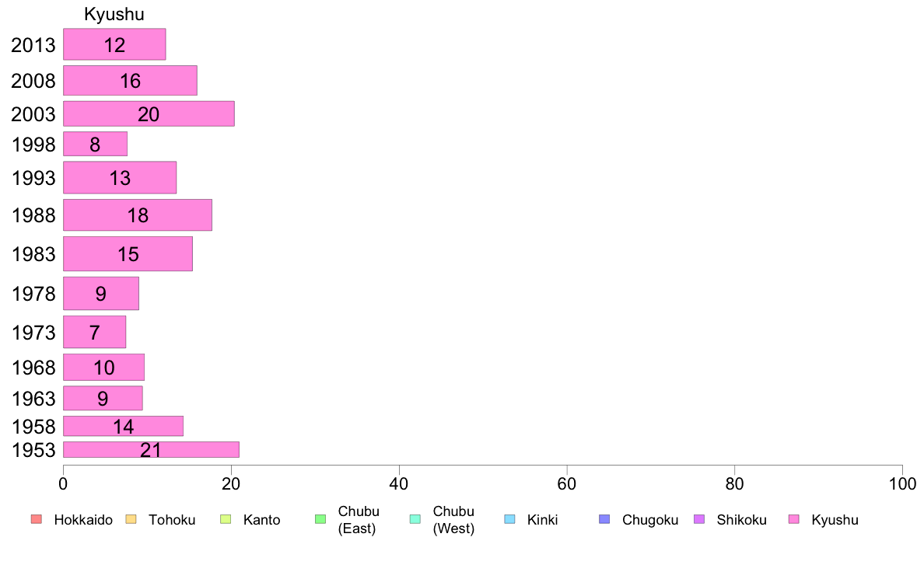Screen dimensions: 924x572
Task: Click the 1953 bar showing 21
Action: click(152, 449)
